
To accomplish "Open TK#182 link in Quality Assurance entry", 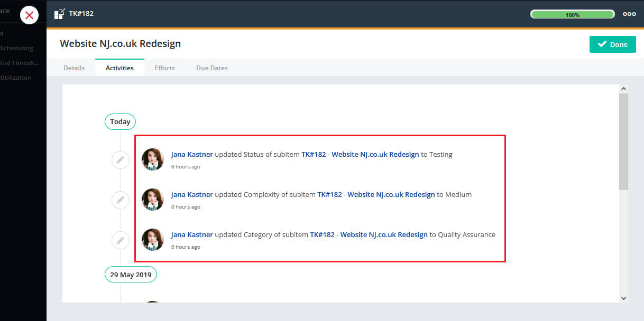I will point(369,234).
